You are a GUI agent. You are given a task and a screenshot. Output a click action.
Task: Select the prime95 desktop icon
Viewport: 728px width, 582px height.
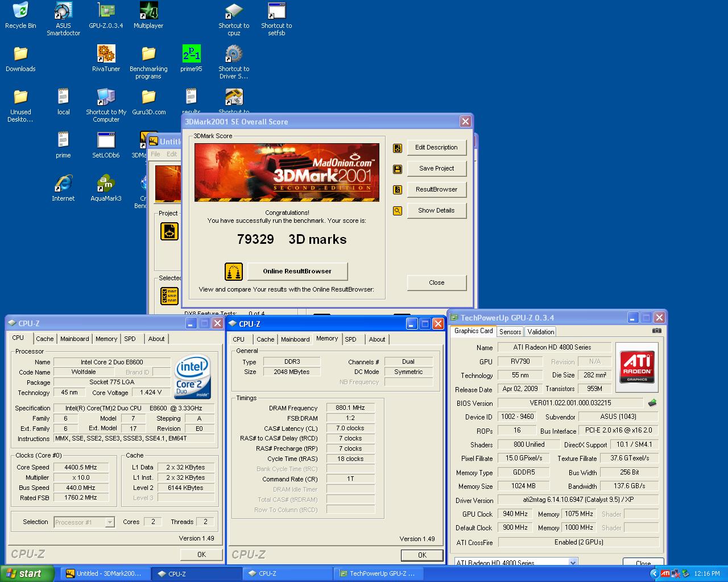coord(191,59)
